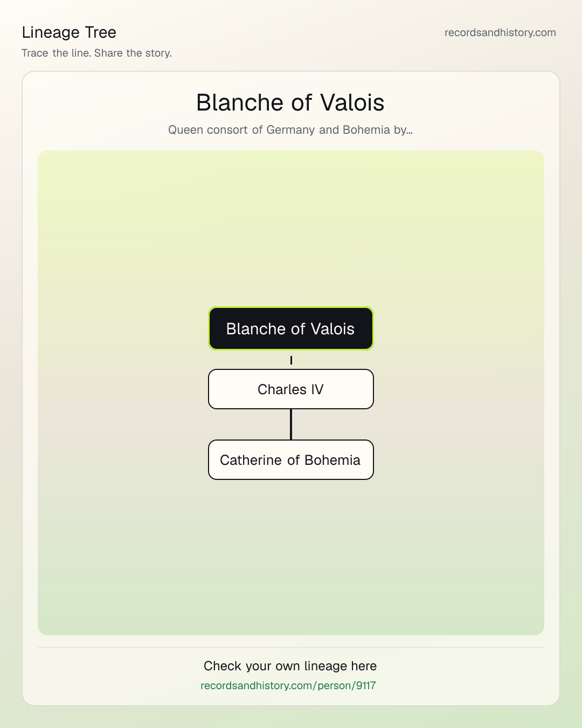Viewport: 582px width, 728px height.
Task: Click the Blanche of Valois page heading
Action: click(290, 102)
